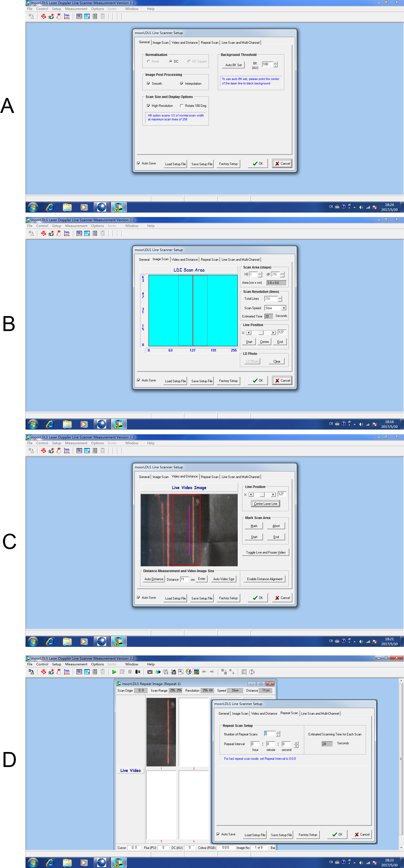The height and width of the screenshot is (868, 404).
Task: Click the Clear button under LD Photo
Action: click(x=277, y=361)
